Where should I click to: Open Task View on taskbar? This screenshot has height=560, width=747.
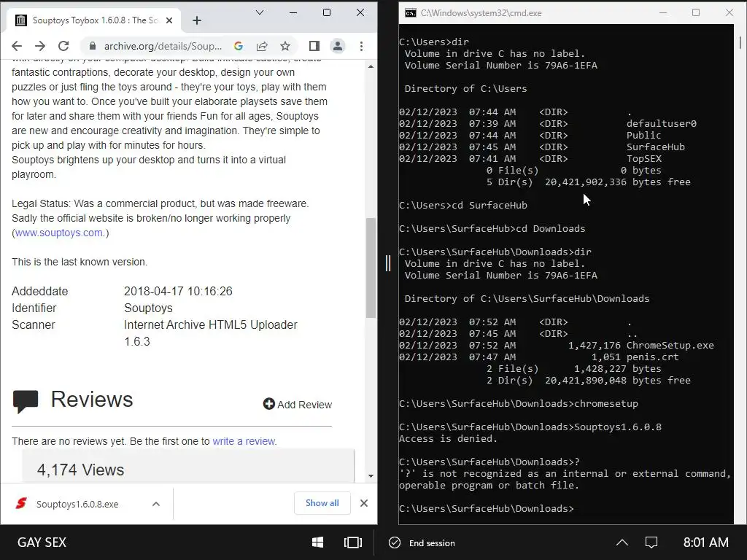[352, 542]
